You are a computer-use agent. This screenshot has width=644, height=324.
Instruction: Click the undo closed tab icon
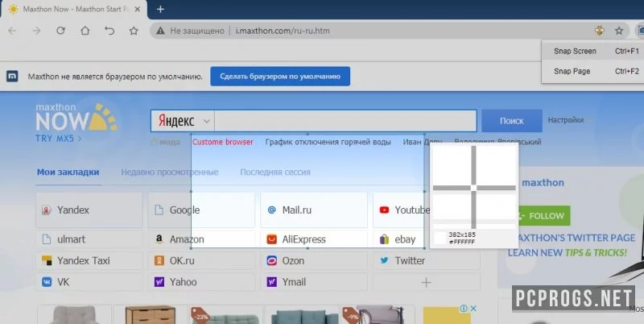[x=109, y=31]
